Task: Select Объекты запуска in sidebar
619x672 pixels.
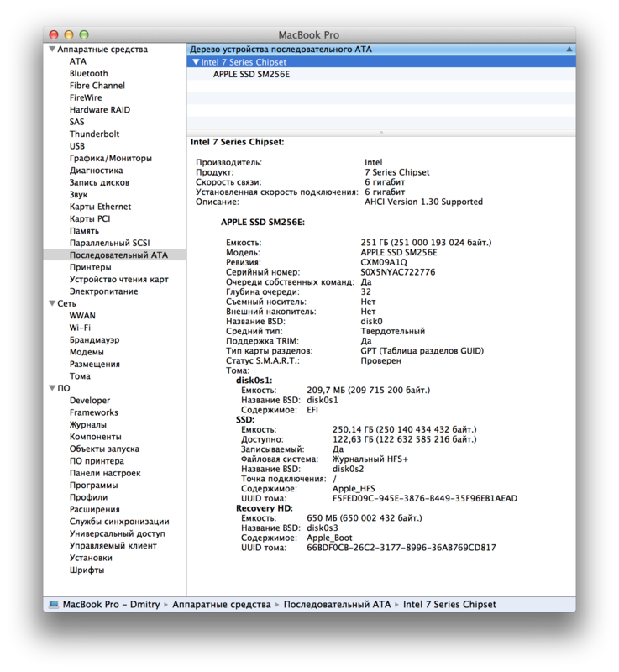Action: [x=104, y=449]
